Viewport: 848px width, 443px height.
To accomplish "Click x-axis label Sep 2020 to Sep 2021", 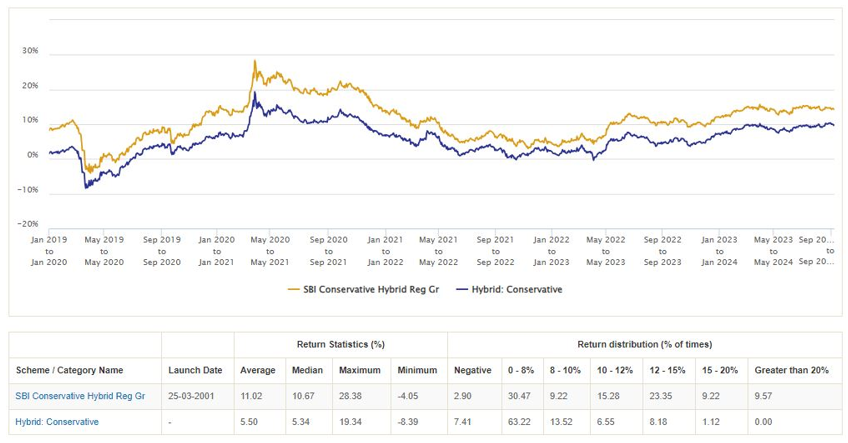I will pyautogui.click(x=328, y=251).
